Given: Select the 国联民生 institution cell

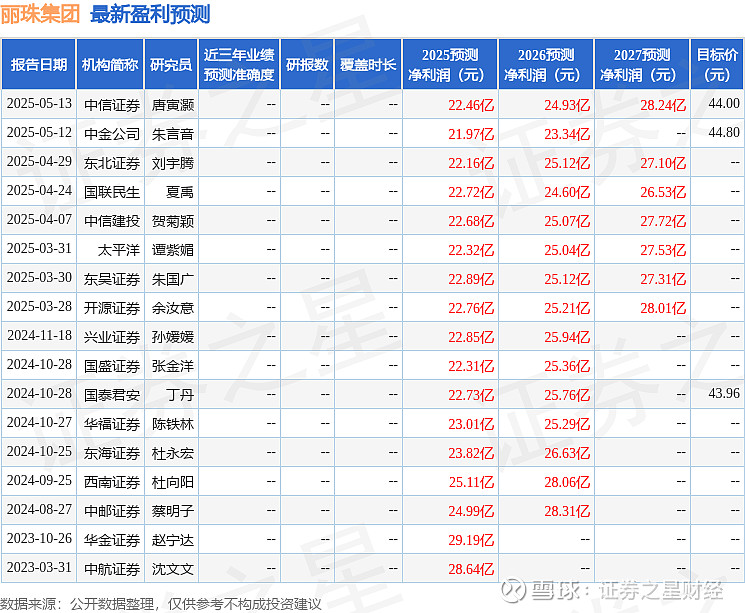Looking at the screenshot, I should 112,192.
